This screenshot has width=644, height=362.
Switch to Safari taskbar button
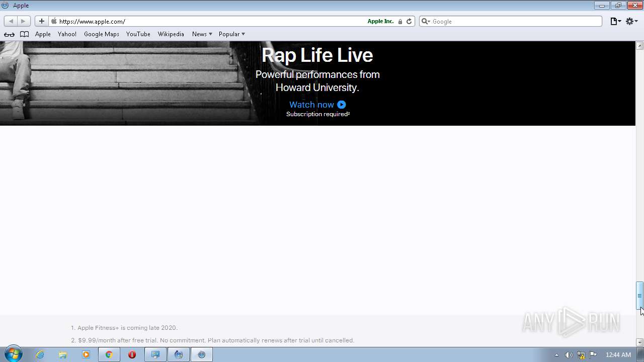pyautogui.click(x=202, y=354)
